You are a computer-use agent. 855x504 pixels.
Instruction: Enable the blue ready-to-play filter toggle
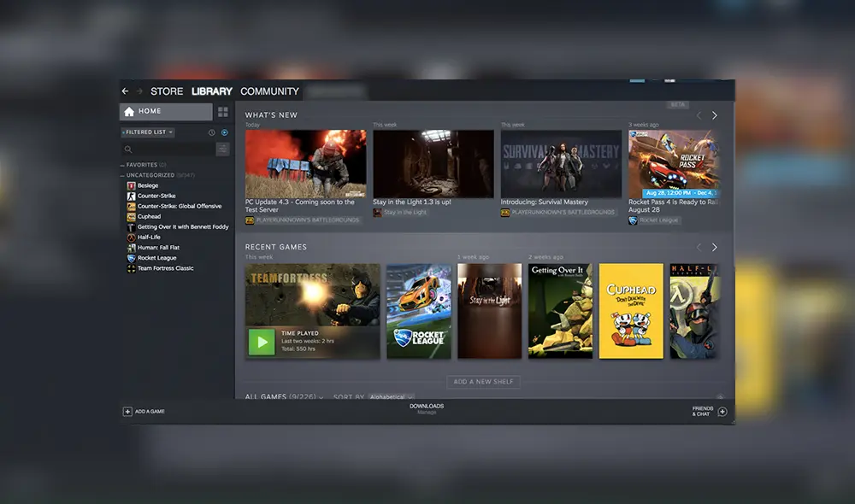tap(225, 132)
